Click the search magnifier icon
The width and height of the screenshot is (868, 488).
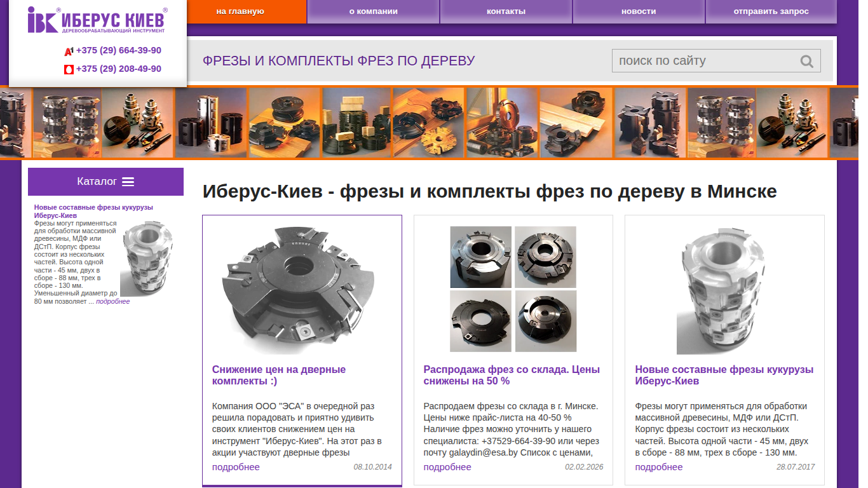tap(807, 61)
